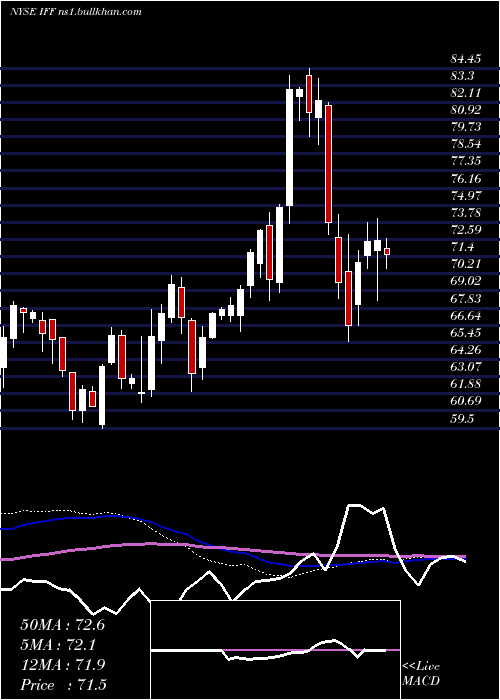The height and width of the screenshot is (700, 500).
Task: Select the 69.02 price axis label
Action: (x=466, y=281)
